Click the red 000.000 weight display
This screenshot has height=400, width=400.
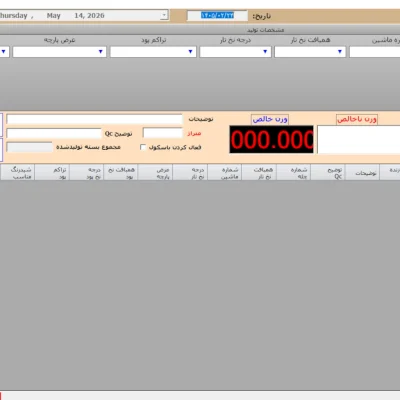point(271,139)
